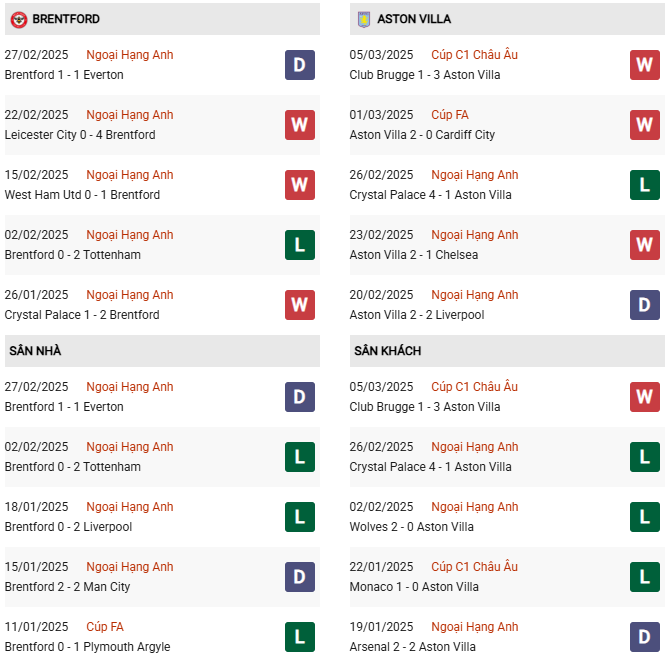Screen dimensions: 666x659
Task: Click the W badge for Leicester City vs Brentford
Action: click(300, 125)
